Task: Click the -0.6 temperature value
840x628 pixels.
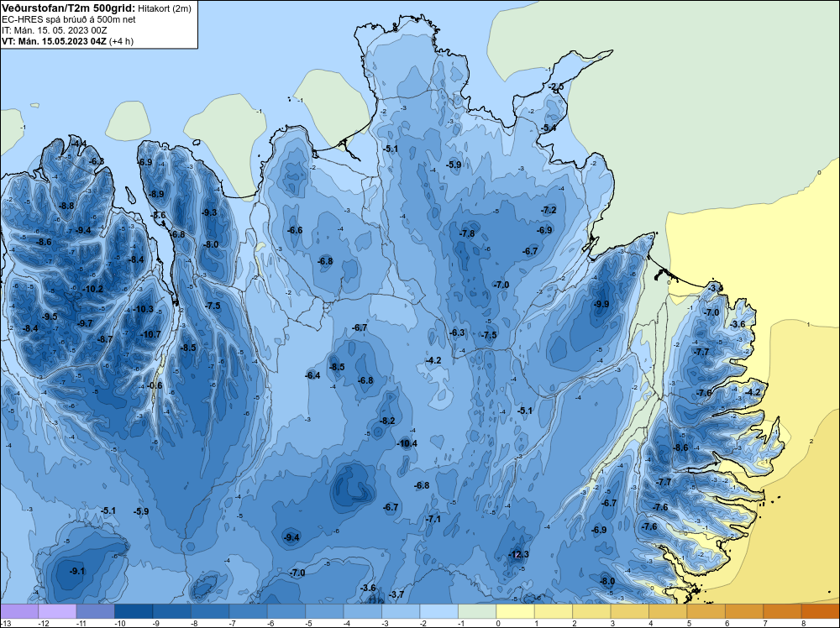Action: tap(155, 385)
